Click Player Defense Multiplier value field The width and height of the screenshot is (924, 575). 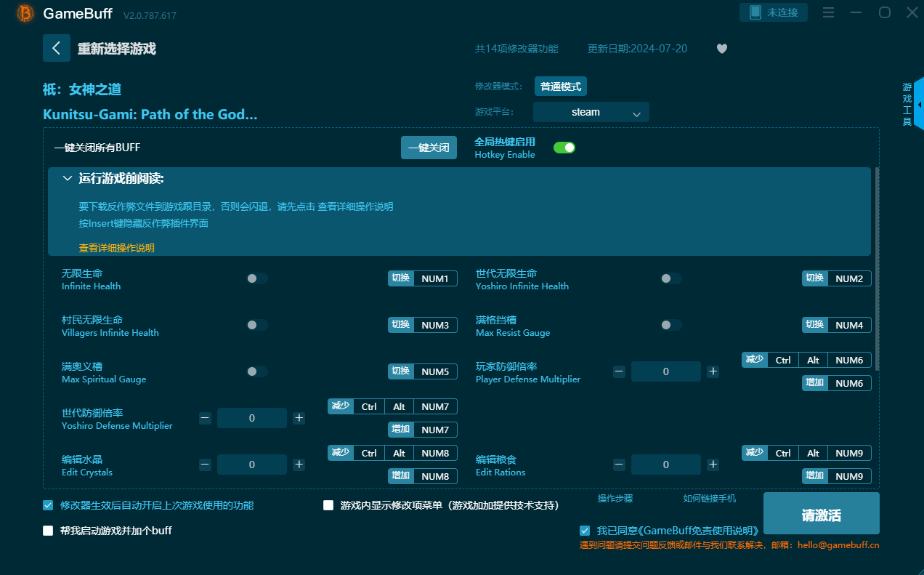click(666, 371)
